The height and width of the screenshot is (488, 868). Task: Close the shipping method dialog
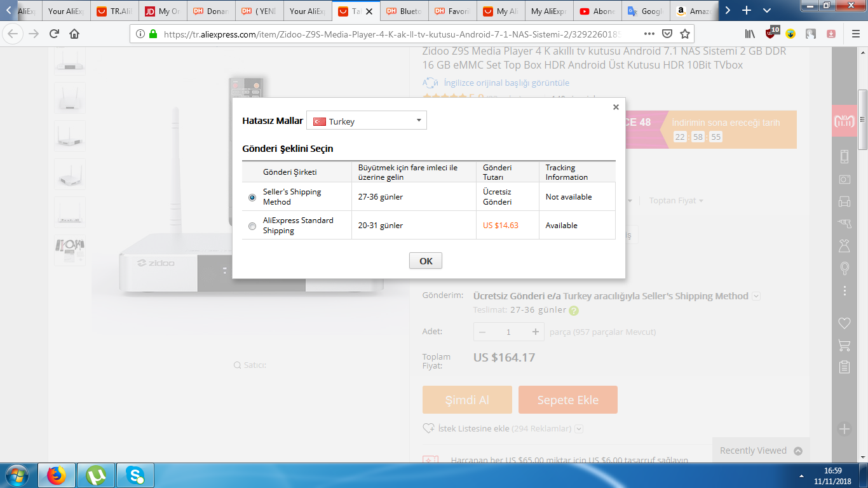(x=616, y=107)
